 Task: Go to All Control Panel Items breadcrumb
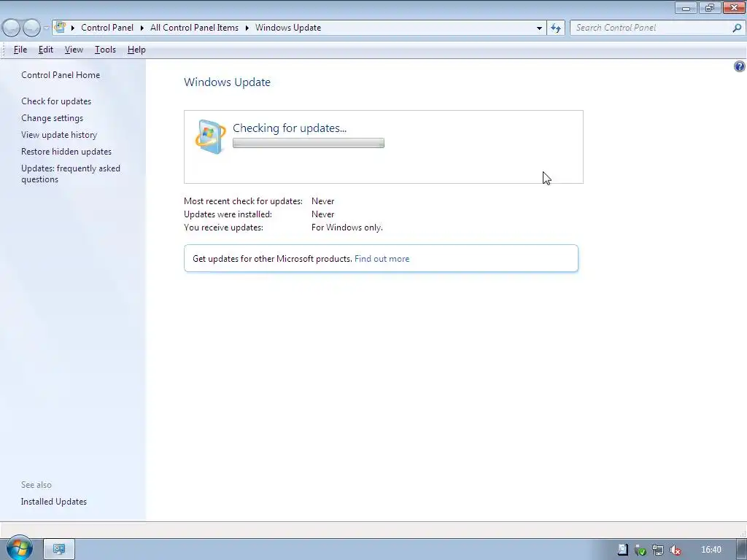pyautogui.click(x=194, y=28)
